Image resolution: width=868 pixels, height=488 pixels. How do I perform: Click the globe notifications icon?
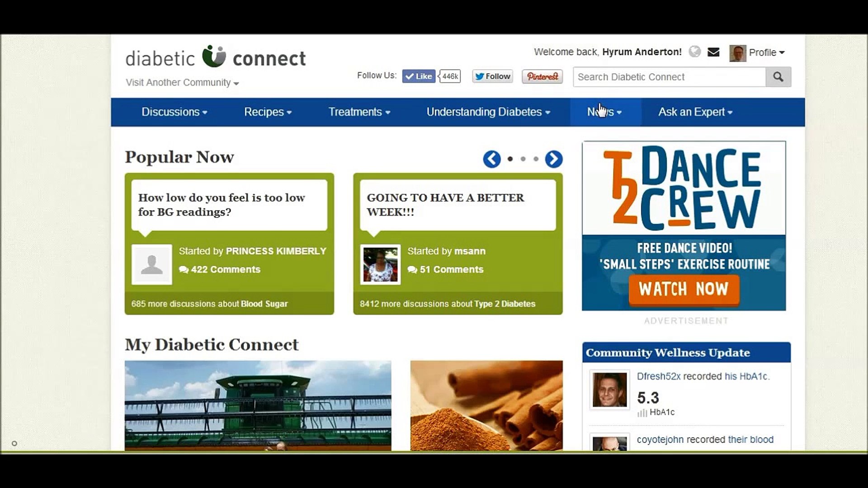click(x=694, y=52)
